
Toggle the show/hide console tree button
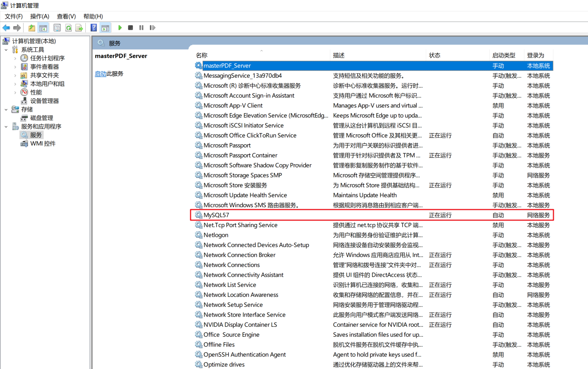(x=43, y=28)
